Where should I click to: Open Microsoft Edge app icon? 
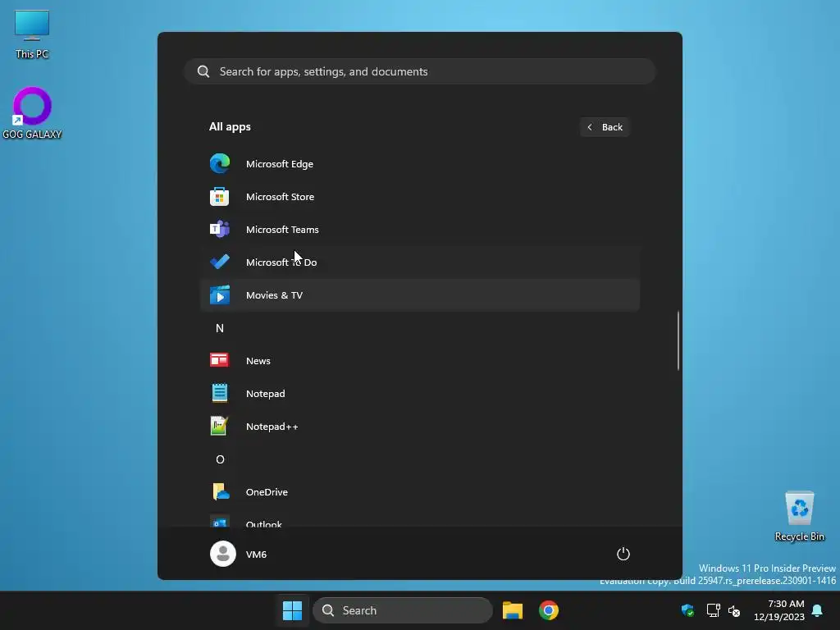coord(220,163)
